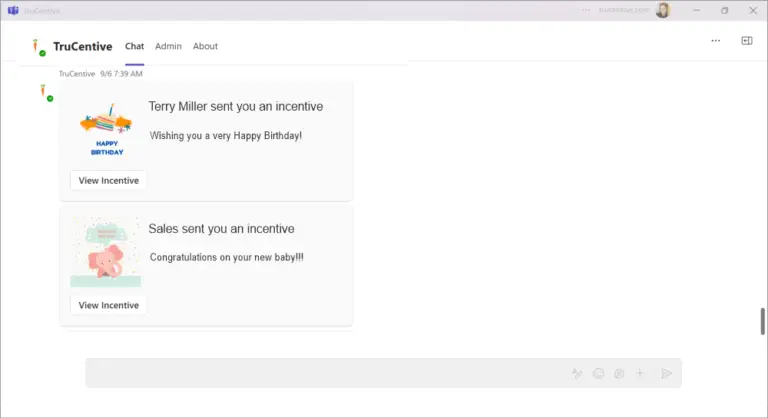768x418 pixels.
Task: Click 'Wishing you a very Happy Birthday!' text
Action: (x=226, y=135)
